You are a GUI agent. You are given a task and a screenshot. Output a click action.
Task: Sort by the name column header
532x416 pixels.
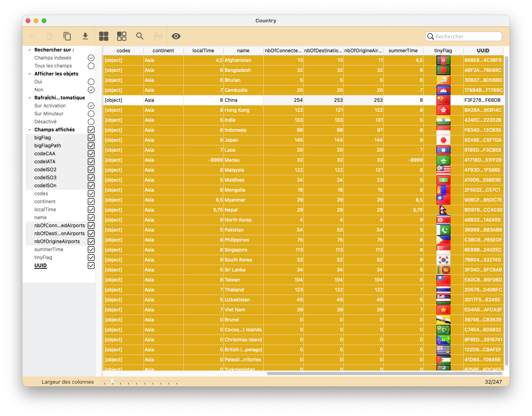point(243,51)
